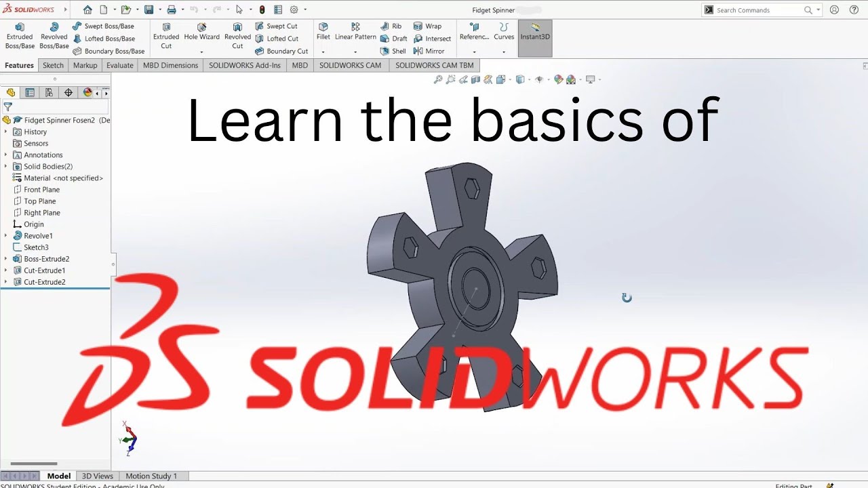Select the Wrap feature
Screen dimensions: 868x488
pos(427,26)
